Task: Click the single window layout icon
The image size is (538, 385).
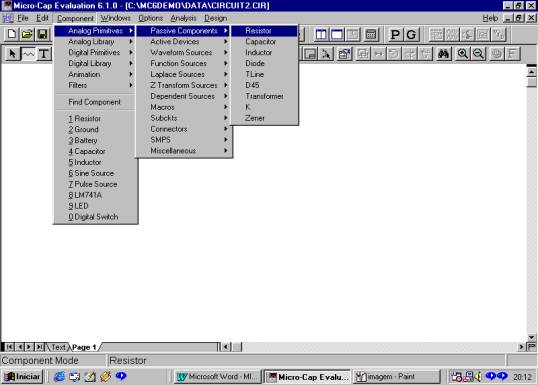Action: 337,34
